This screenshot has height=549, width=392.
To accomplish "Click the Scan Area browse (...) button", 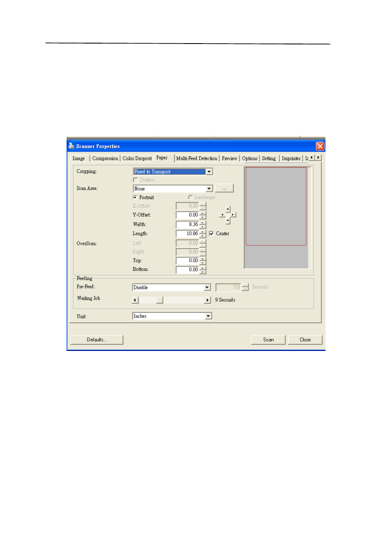I will [224, 189].
